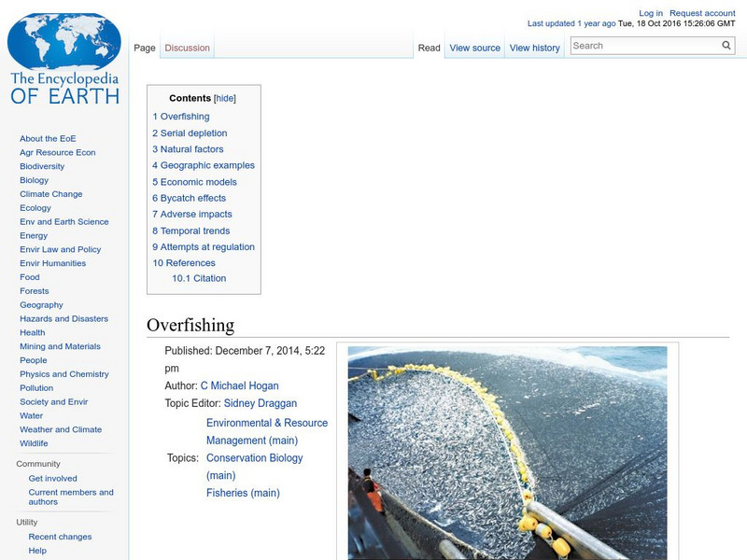Open Society and Envir sidebar link
Image resolution: width=747 pixels, height=560 pixels.
[54, 401]
